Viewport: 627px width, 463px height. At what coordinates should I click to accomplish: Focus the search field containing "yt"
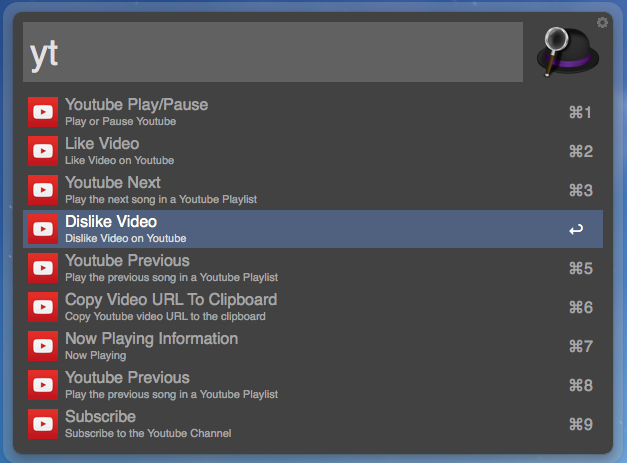pyautogui.click(x=272, y=53)
